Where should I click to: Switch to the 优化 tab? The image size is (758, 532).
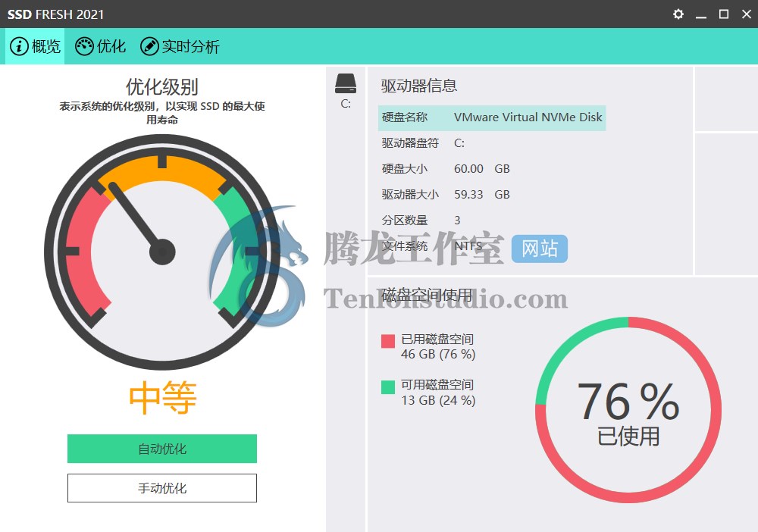click(101, 46)
